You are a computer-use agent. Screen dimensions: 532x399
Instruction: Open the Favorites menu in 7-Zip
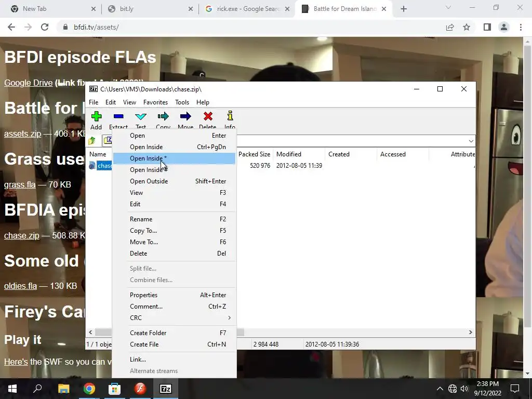pos(155,102)
